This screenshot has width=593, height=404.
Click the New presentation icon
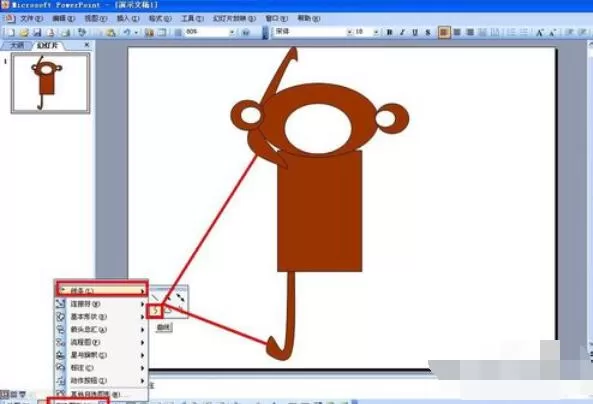[11, 33]
